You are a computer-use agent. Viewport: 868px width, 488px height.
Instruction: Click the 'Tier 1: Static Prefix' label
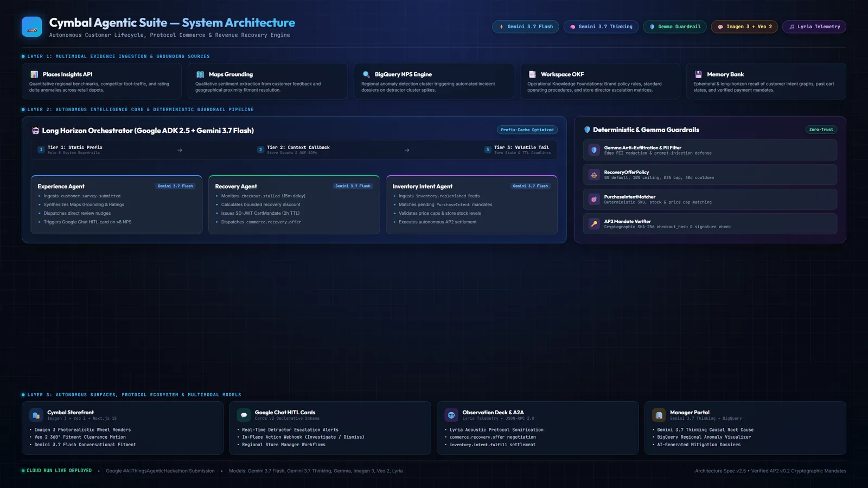75,147
